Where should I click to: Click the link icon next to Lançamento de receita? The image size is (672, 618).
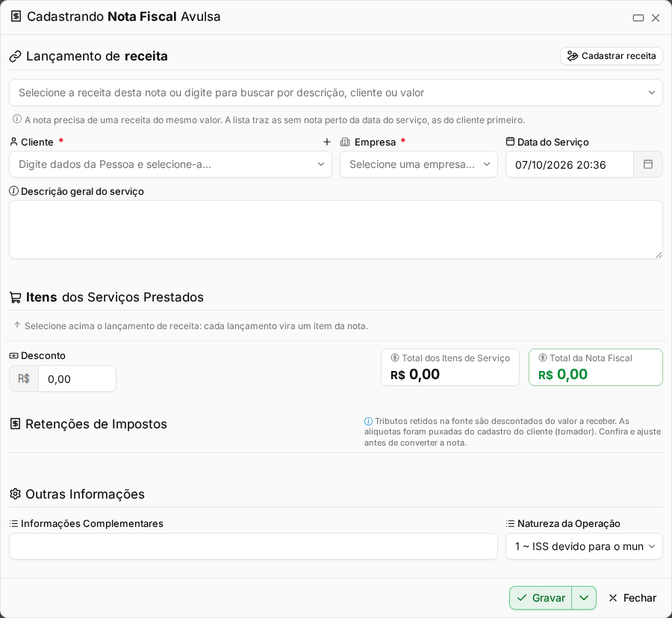(x=16, y=57)
